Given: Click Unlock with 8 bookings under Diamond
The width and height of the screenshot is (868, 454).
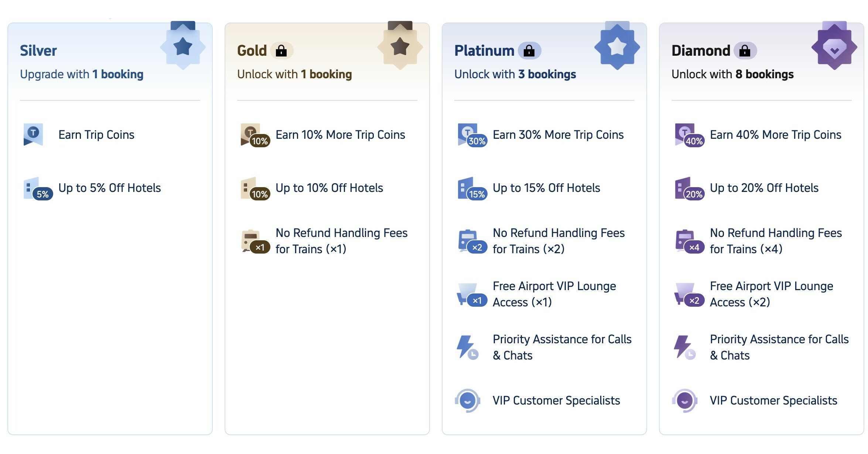Looking at the screenshot, I should (732, 74).
